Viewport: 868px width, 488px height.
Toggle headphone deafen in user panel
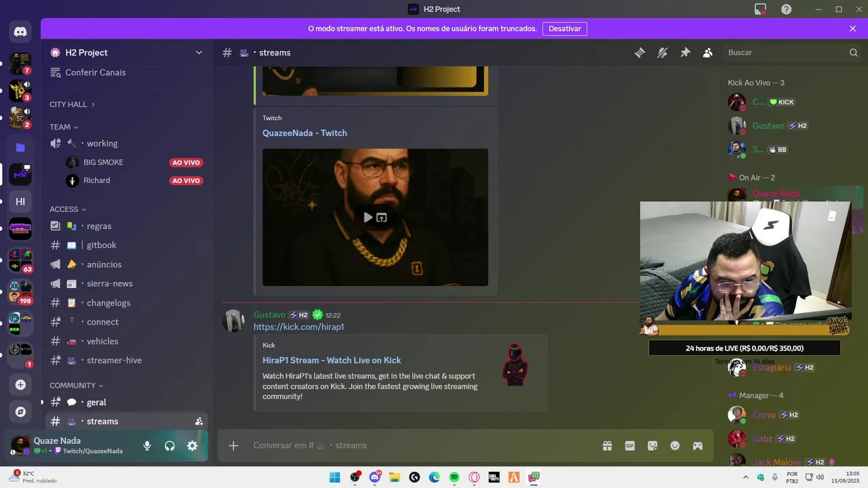[170, 446]
